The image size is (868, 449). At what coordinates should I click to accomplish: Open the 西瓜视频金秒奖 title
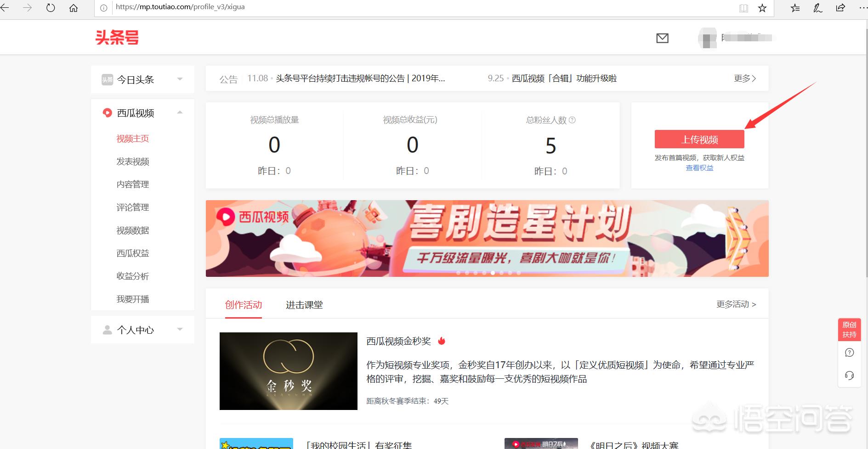pos(398,341)
